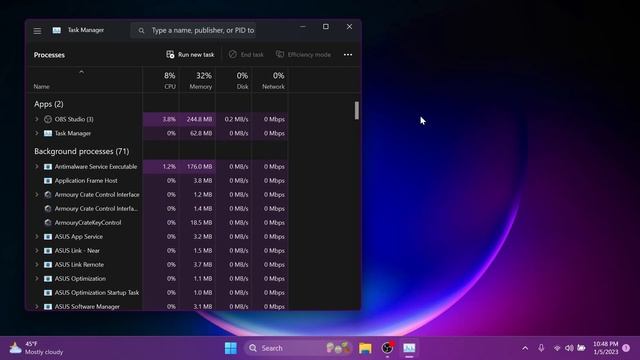
Task: Open the Task Manager hamburger navigation menu
Action: (x=37, y=31)
